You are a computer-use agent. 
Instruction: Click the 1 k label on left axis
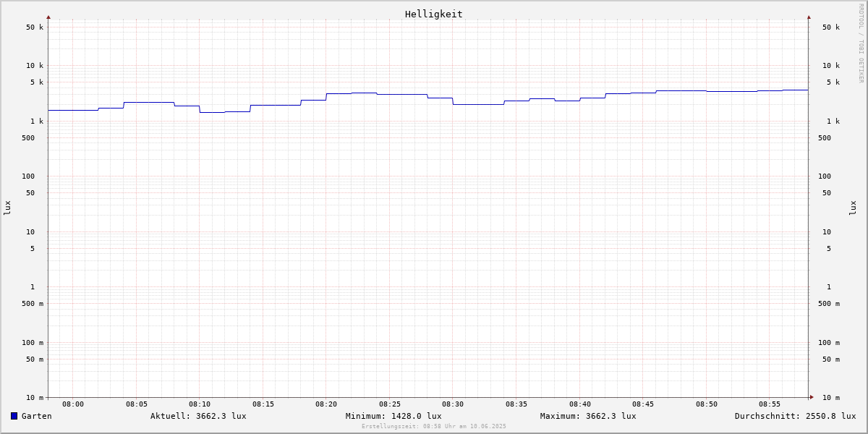tap(37, 122)
